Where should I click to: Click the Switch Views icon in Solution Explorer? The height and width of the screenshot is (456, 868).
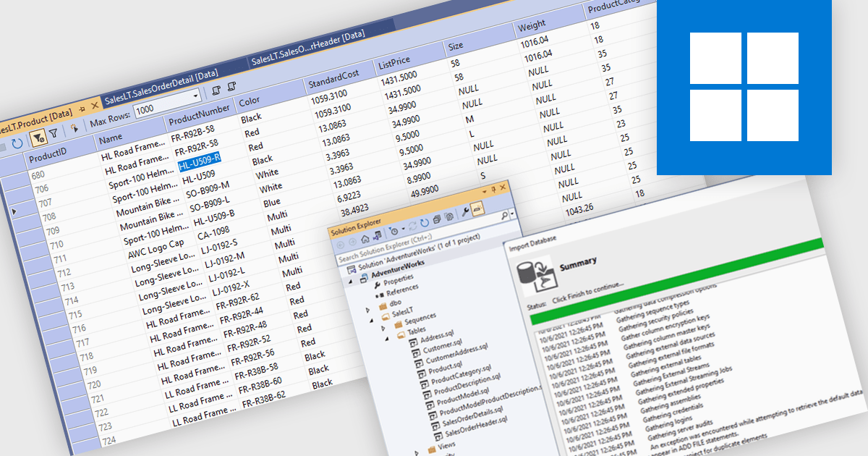coord(378,236)
